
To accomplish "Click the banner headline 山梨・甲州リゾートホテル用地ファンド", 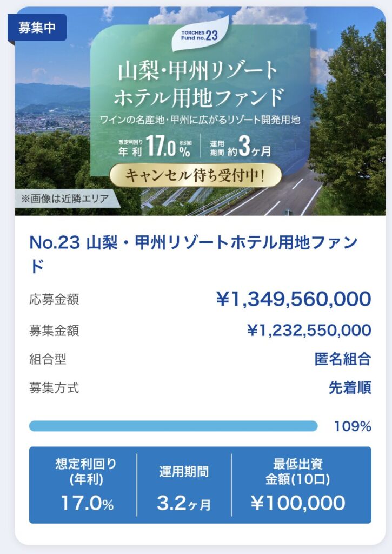I will [x=201, y=84].
